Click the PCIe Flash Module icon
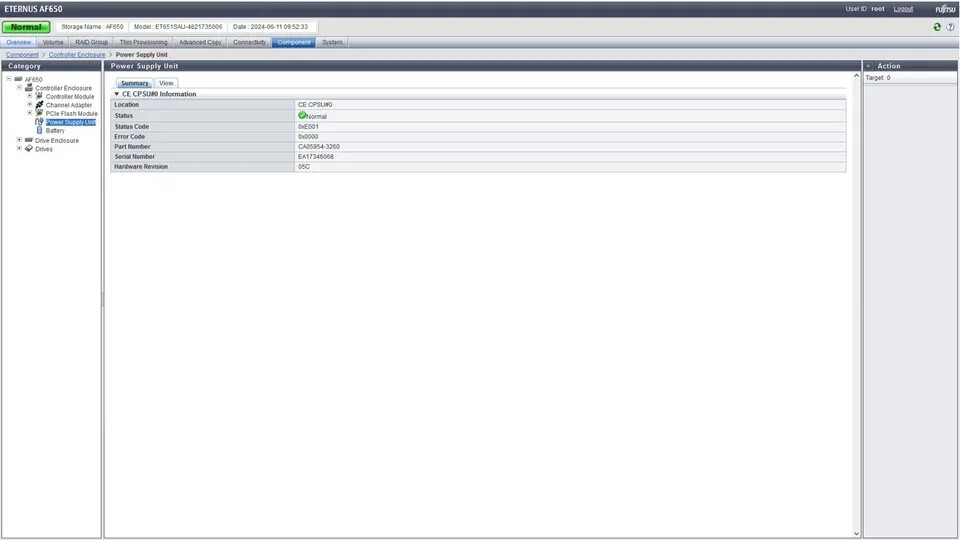This screenshot has height=540, width=960. [x=39, y=113]
